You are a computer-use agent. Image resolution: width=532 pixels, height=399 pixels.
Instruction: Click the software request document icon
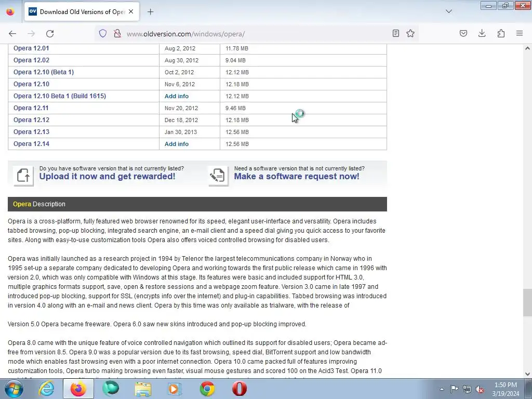[x=218, y=176]
